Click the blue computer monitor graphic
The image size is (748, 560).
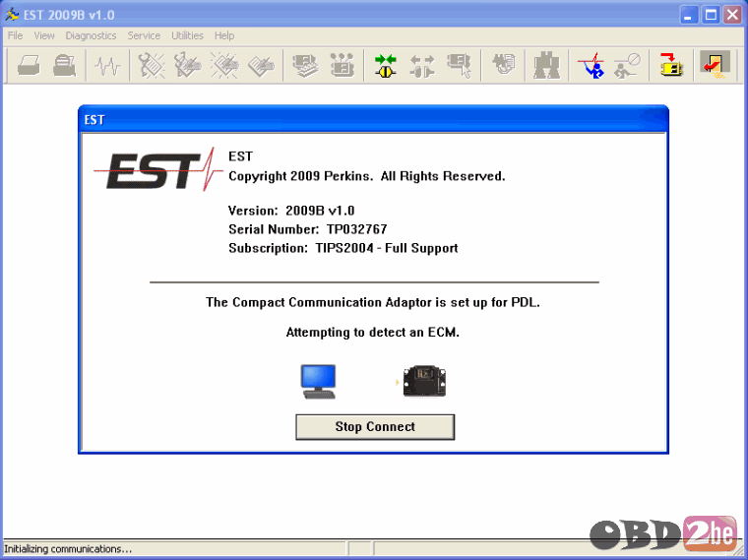pyautogui.click(x=318, y=382)
